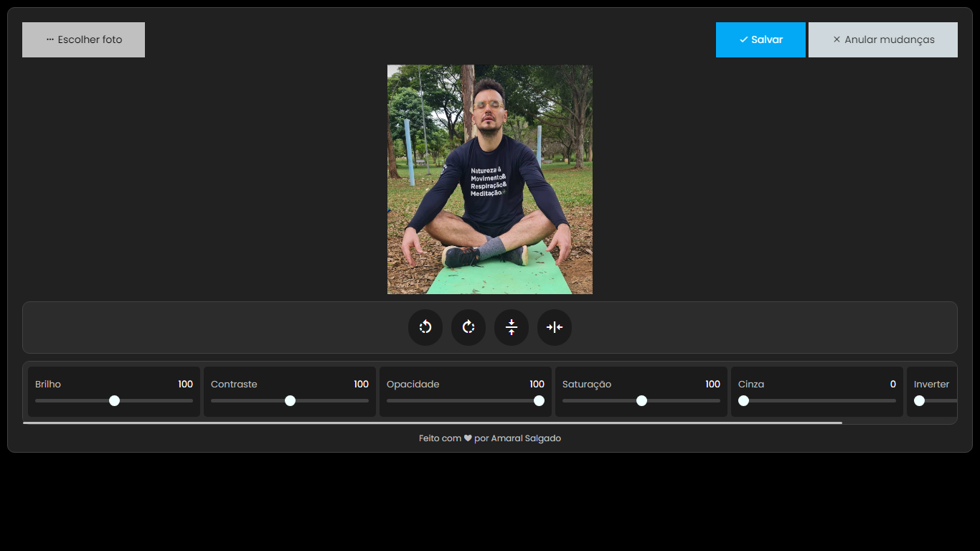Click the Cinza value showing 0
The image size is (980, 551).
(x=892, y=385)
